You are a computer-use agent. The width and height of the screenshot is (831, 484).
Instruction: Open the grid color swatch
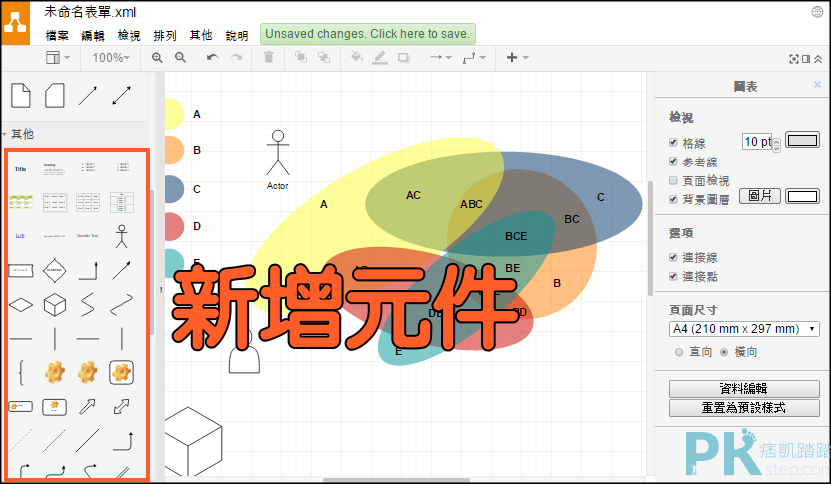click(802, 140)
